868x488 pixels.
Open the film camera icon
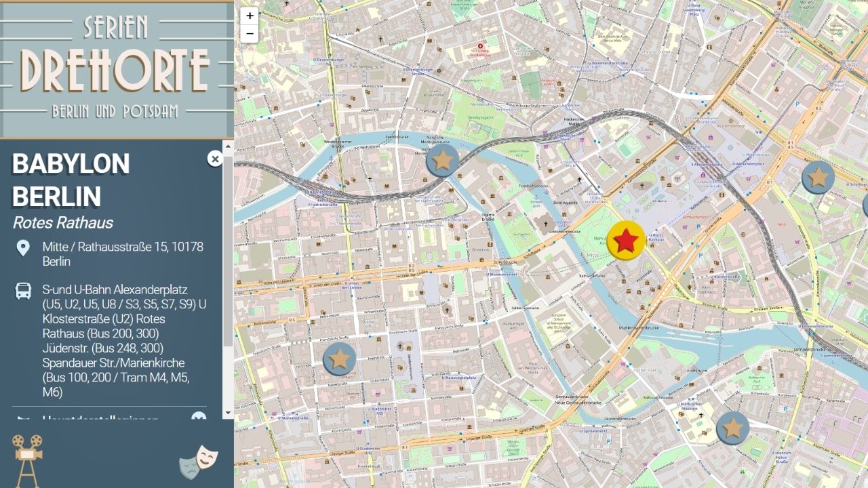26,461
